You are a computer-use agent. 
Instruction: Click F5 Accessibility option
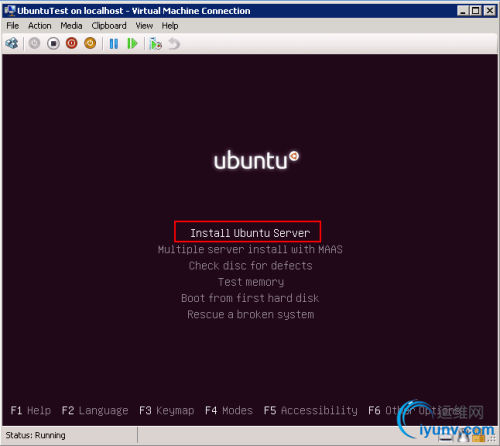point(311,410)
